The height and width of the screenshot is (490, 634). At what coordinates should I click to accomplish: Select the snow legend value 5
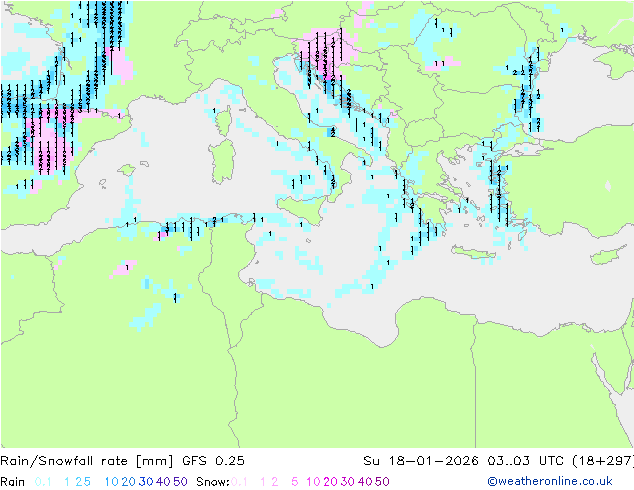[295, 482]
